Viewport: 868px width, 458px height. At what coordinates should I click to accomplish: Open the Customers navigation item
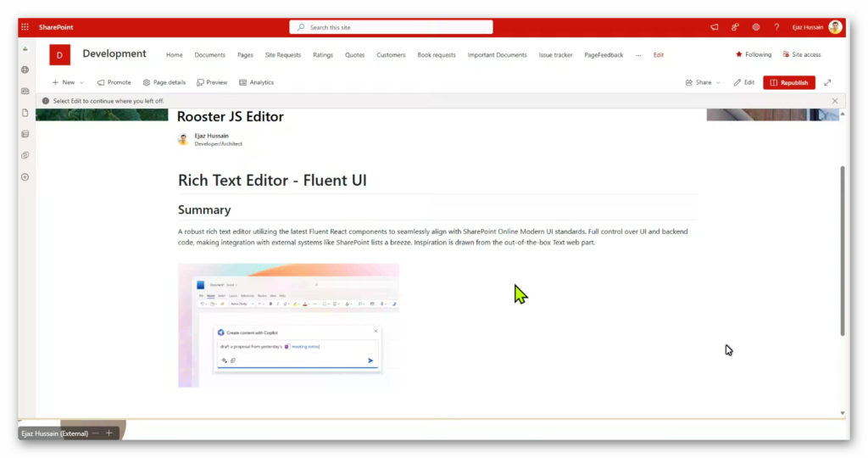(x=391, y=55)
